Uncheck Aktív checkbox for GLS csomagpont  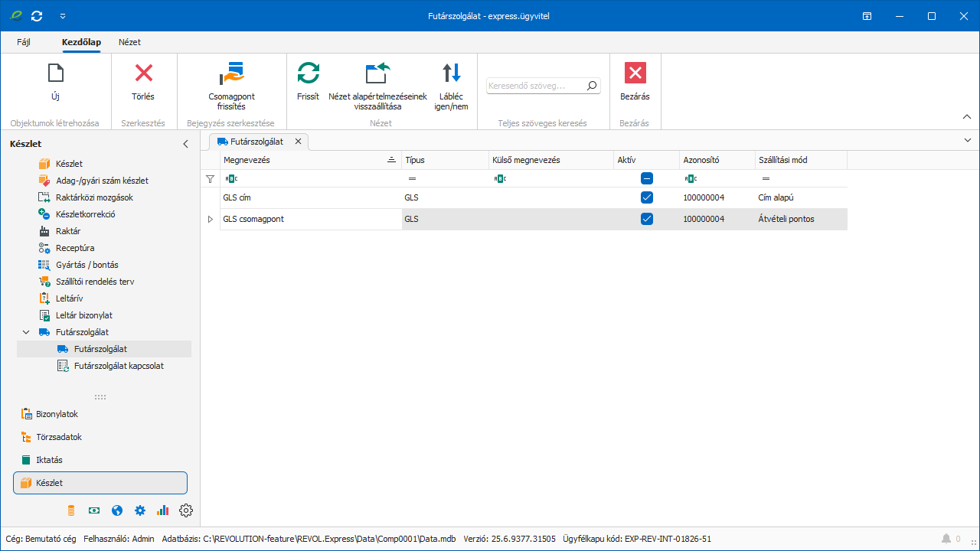[647, 219]
